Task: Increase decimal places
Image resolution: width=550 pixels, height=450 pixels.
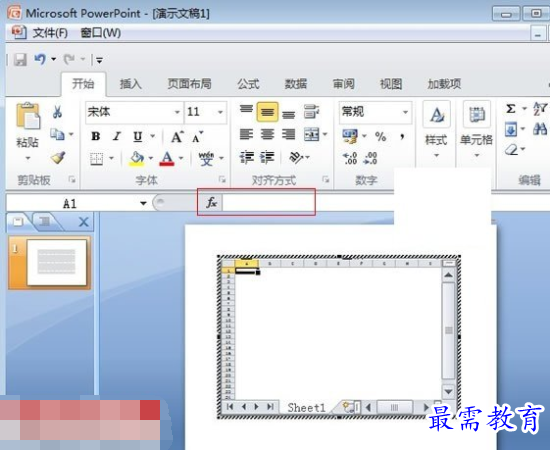Action: (350, 158)
